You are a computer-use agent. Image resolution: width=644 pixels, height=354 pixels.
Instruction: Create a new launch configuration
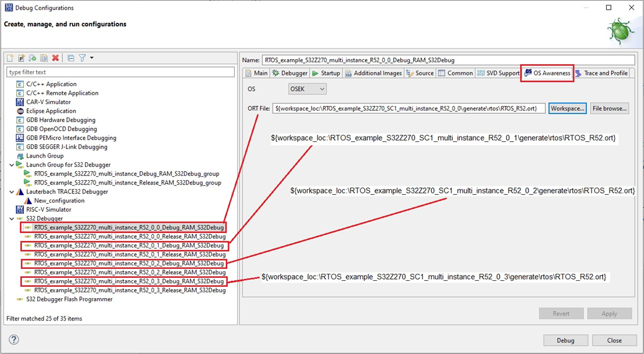tap(10, 58)
